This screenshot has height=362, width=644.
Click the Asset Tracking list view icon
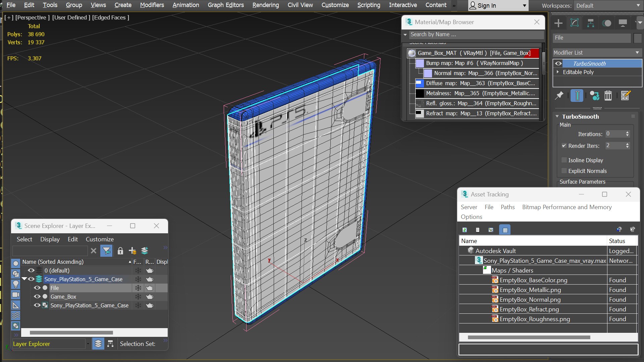[x=478, y=230]
